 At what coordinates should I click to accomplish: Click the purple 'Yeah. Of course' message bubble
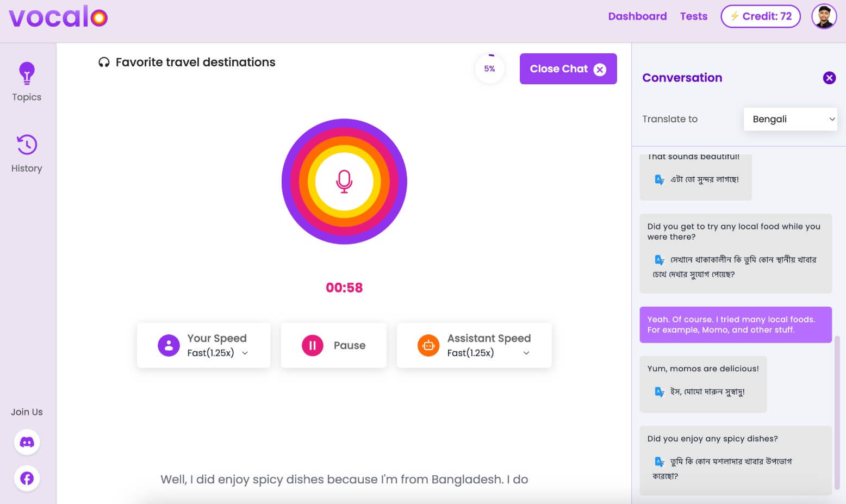pos(736,325)
